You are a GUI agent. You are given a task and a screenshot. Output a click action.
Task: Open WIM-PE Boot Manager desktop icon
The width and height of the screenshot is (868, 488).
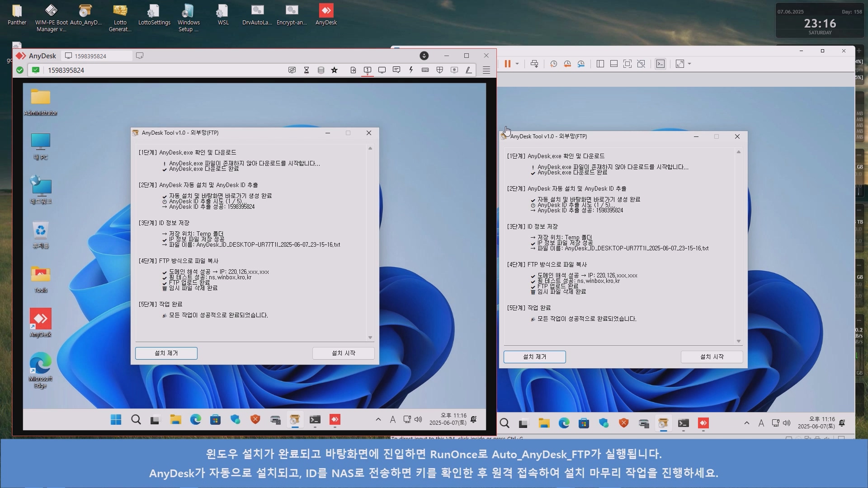[x=52, y=18]
